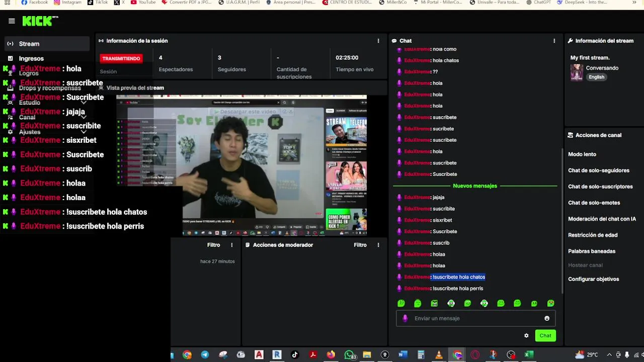Click the red TRANSMITIENDO badge
644x362 pixels.
point(121,58)
